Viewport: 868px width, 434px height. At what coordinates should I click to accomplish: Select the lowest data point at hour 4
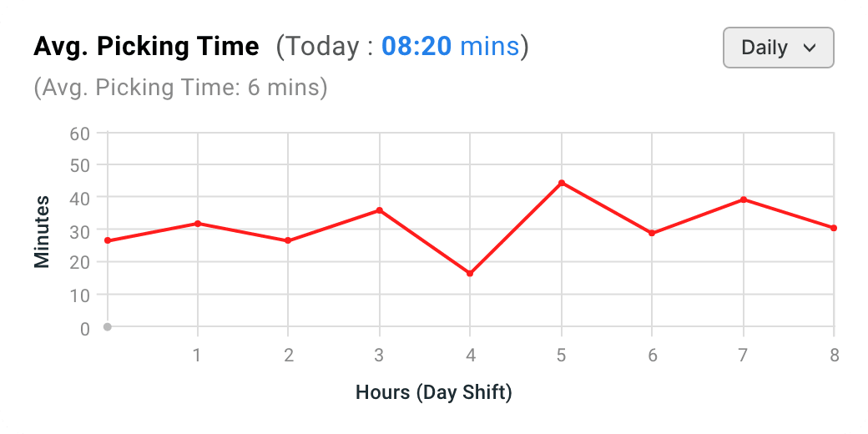(x=470, y=274)
